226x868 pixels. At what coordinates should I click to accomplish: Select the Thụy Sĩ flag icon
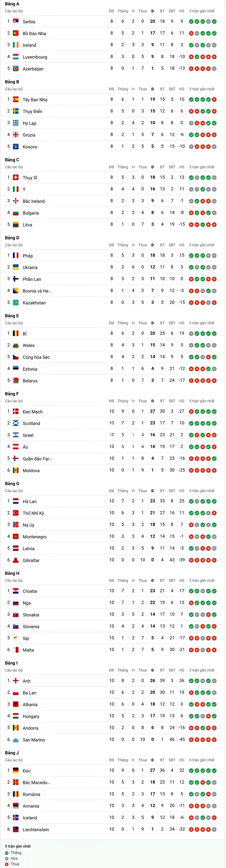pyautogui.click(x=15, y=178)
